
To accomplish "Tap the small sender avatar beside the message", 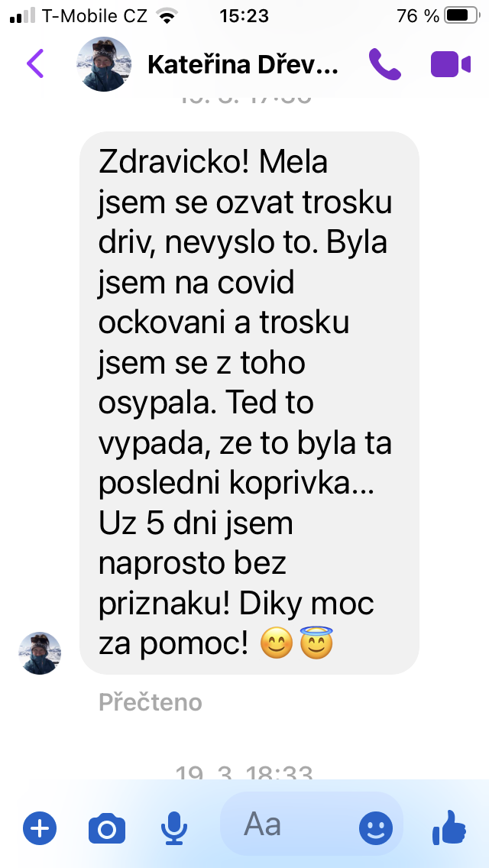I will pos(40,653).
